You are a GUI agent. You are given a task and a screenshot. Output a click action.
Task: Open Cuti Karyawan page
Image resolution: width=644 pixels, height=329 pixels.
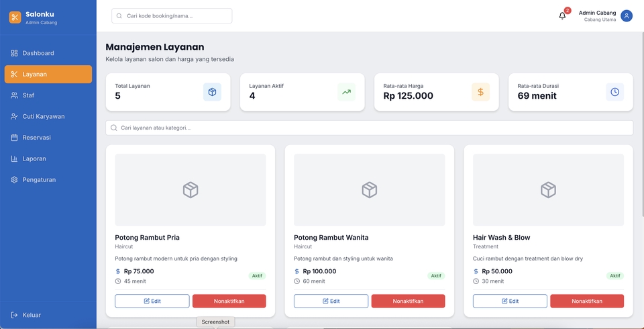[44, 116]
